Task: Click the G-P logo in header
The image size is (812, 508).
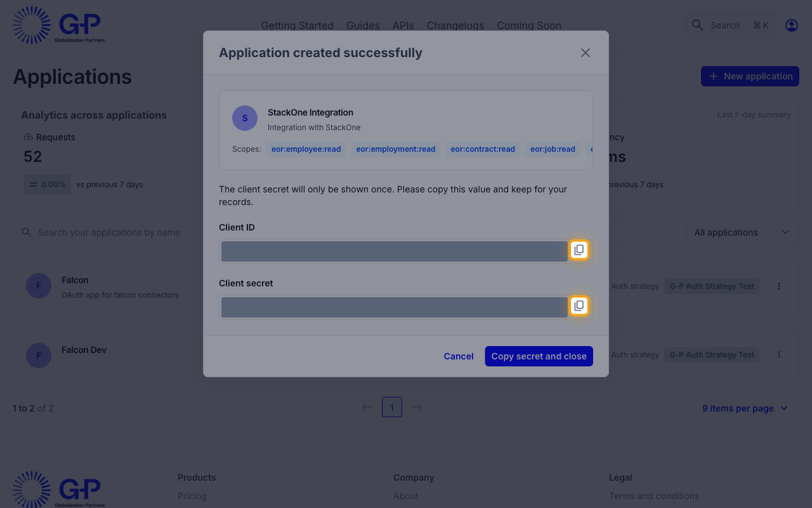Action: (58, 25)
